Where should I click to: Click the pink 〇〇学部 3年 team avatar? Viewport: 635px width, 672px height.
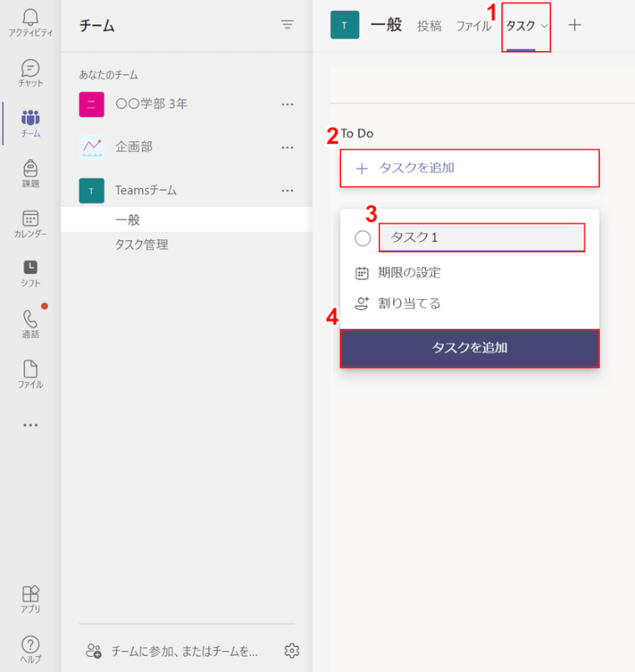92,104
